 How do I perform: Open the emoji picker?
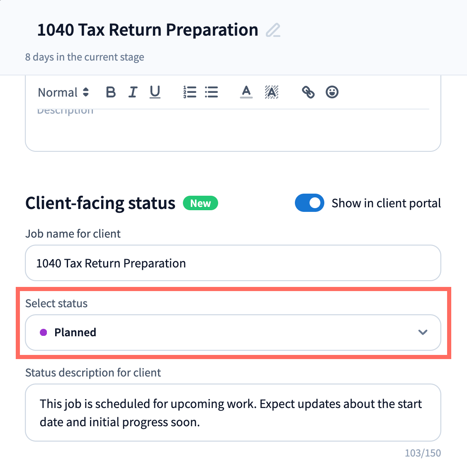(332, 92)
